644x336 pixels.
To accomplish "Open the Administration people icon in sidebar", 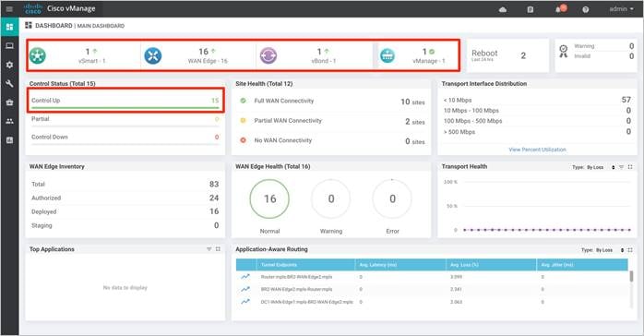I will point(9,121).
